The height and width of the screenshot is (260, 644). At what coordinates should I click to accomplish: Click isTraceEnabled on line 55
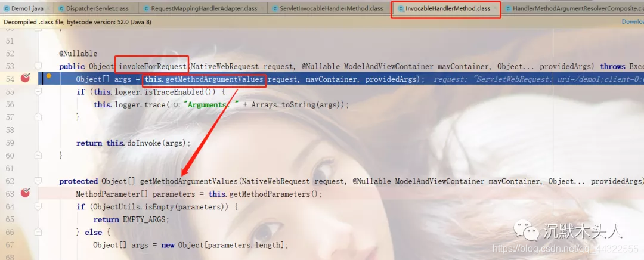(174, 92)
